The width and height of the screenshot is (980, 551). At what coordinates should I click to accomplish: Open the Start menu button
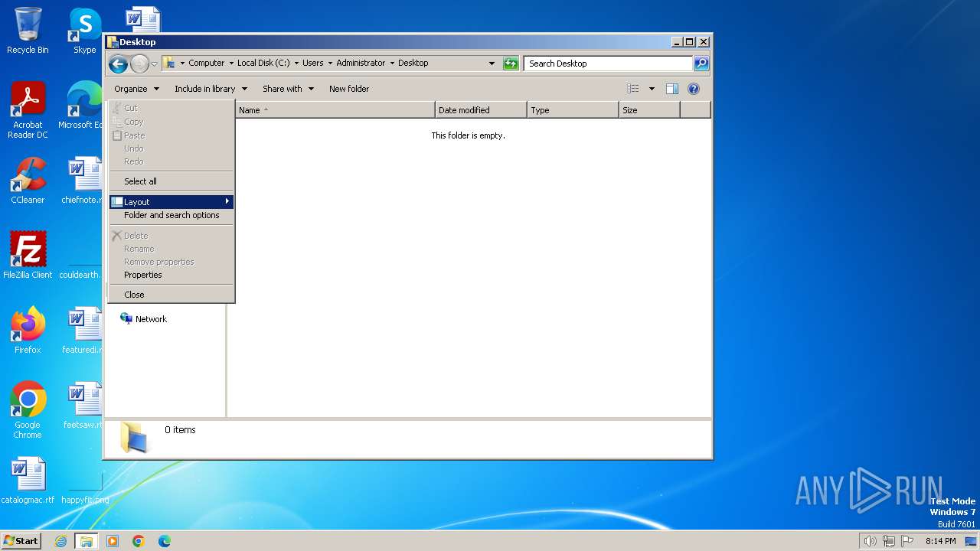click(21, 541)
